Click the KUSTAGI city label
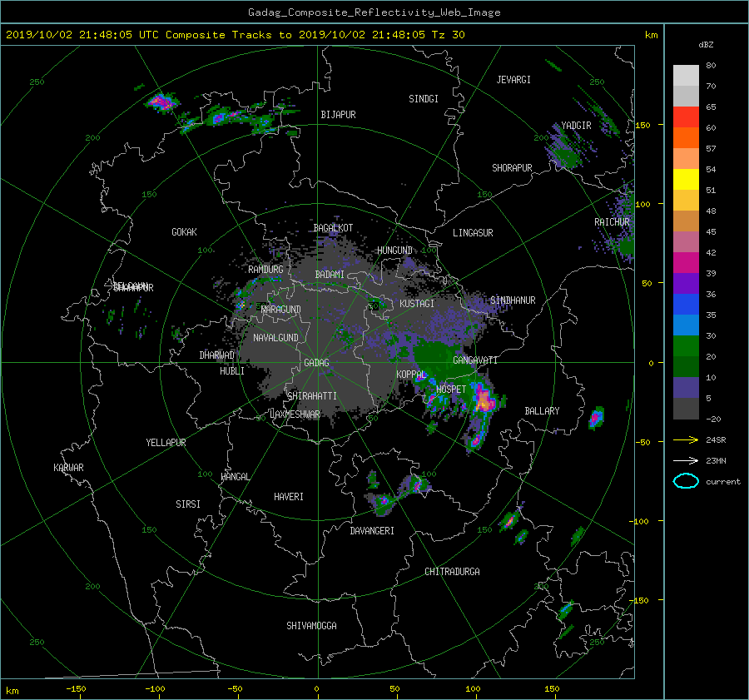Screen dimensions: 749x700 point(417,304)
